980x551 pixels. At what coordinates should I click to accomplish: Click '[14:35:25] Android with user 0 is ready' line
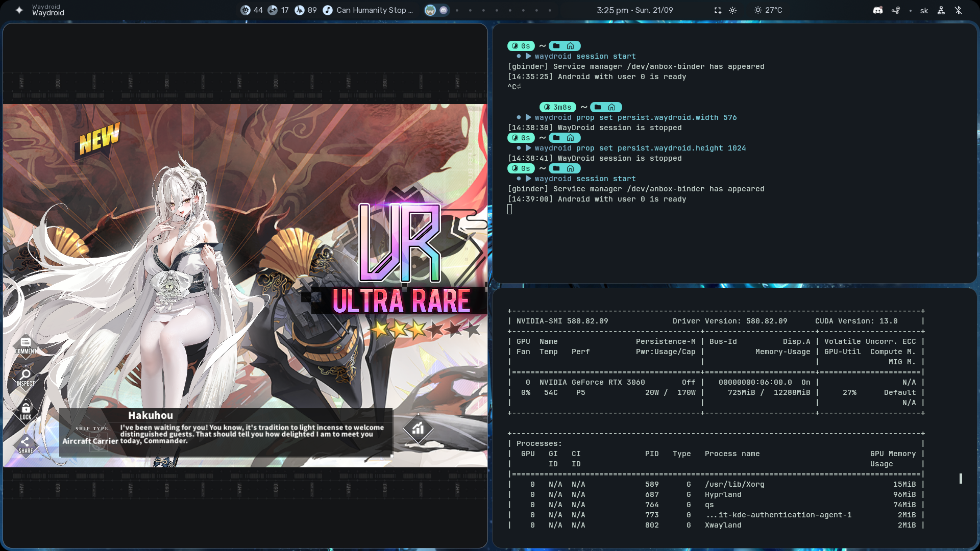tap(597, 77)
